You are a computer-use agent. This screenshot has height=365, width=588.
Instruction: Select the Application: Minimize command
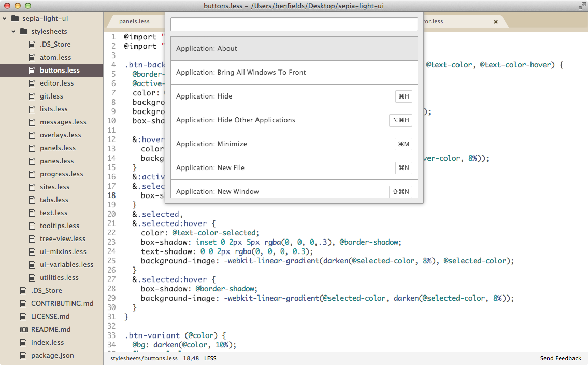294,144
